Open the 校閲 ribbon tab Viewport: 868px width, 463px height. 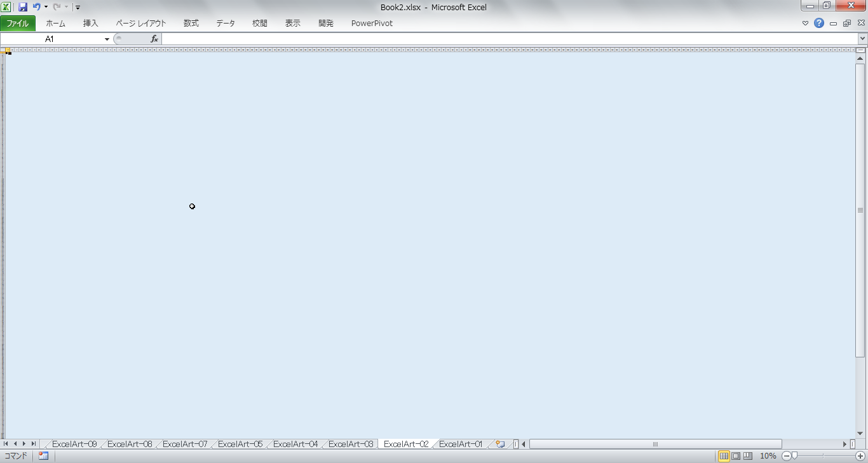(260, 24)
